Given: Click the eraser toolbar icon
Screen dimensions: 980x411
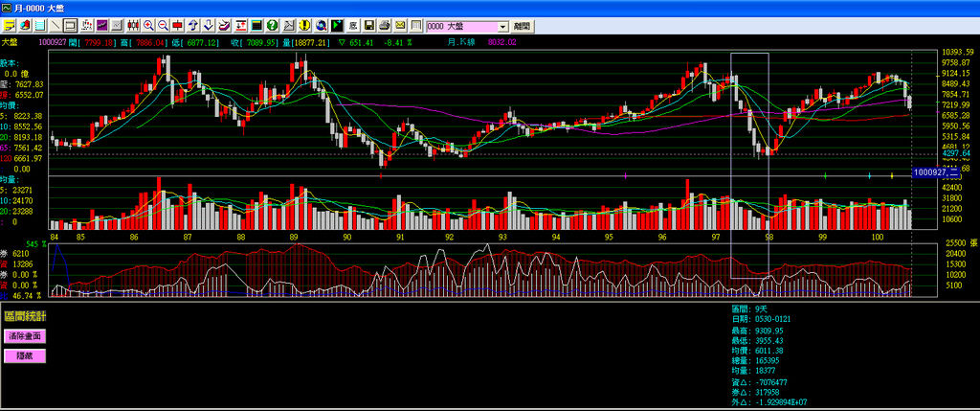Looking at the screenshot, I should click(x=224, y=26).
